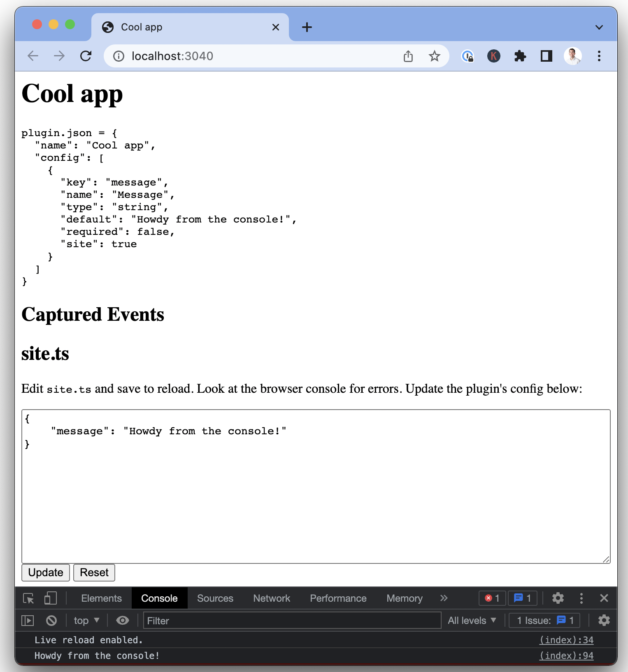628x672 pixels.
Task: Clear the console with the clear icon
Action: click(x=51, y=620)
